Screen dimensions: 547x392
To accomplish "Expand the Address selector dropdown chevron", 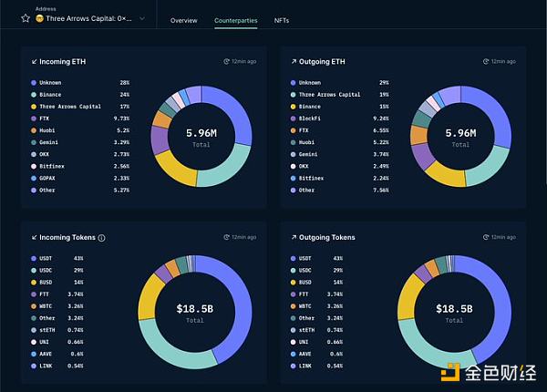I will click(141, 18).
